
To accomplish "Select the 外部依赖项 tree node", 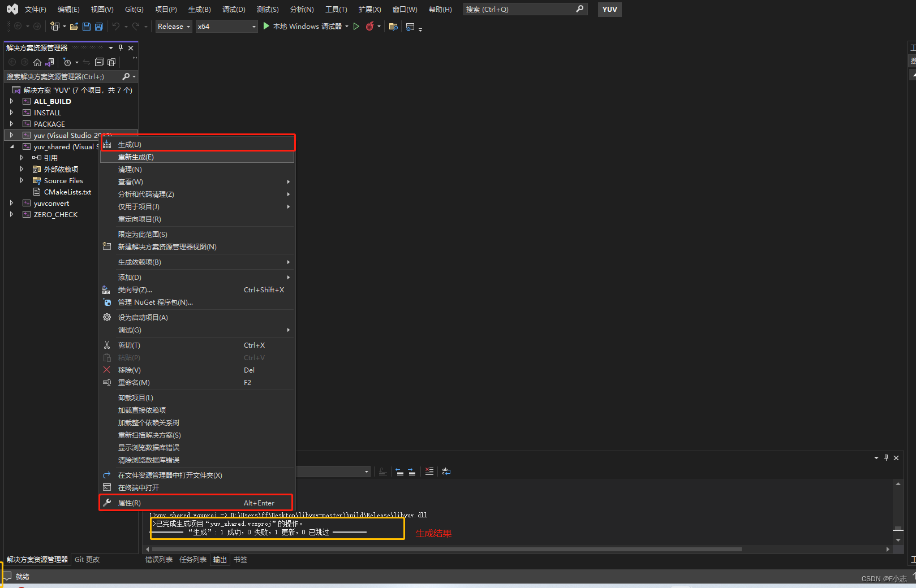I will (61, 169).
